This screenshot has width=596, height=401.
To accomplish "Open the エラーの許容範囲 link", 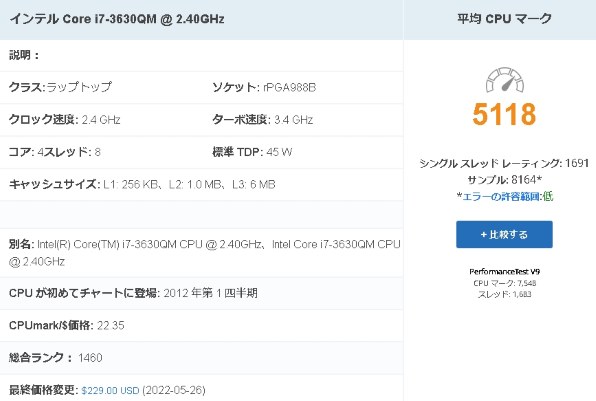I will pos(501,197).
